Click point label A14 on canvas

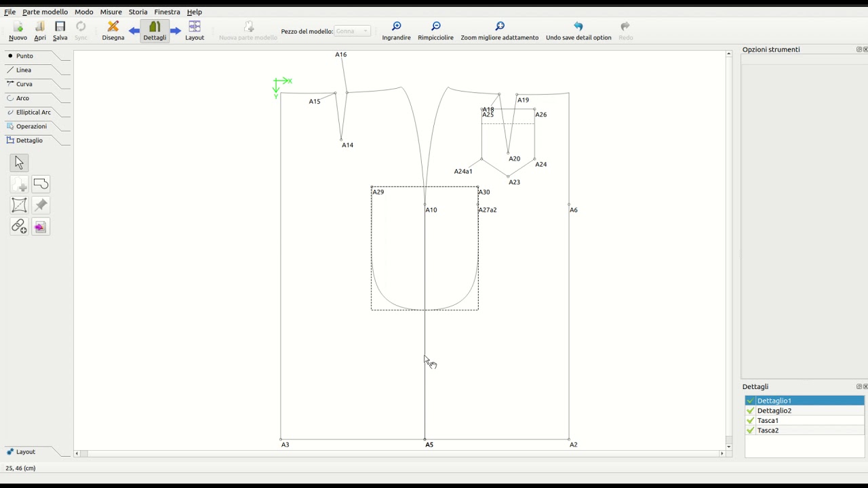point(347,145)
